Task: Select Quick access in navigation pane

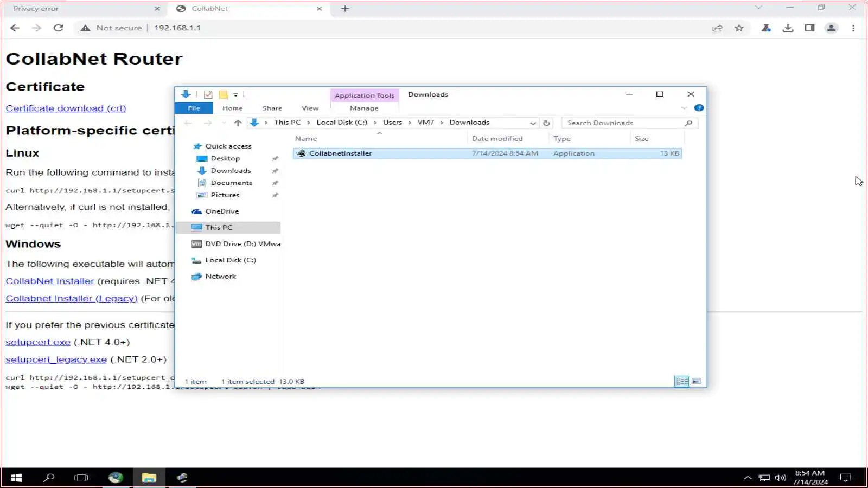Action: (x=228, y=146)
